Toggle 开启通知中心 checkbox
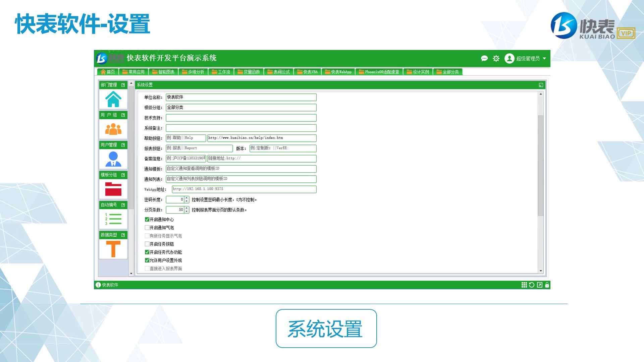The width and height of the screenshot is (644, 362). [x=147, y=220]
